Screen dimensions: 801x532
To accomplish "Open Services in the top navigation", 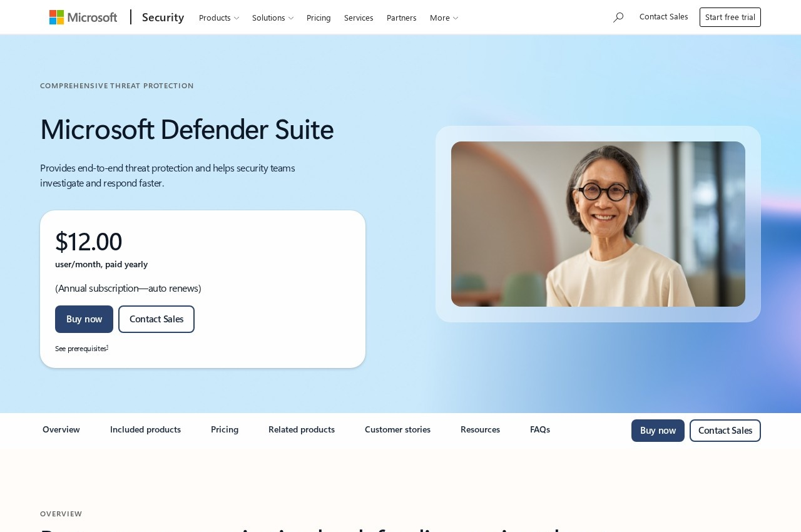I will [x=359, y=18].
